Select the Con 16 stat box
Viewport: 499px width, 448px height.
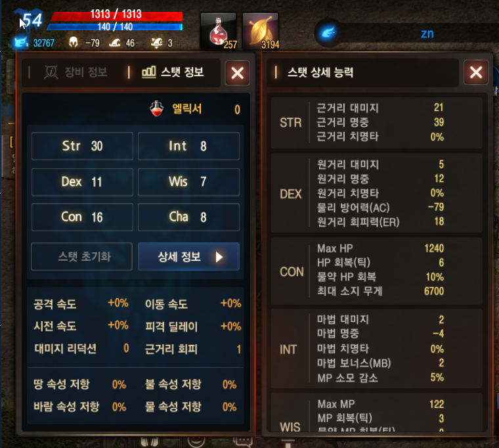click(83, 217)
